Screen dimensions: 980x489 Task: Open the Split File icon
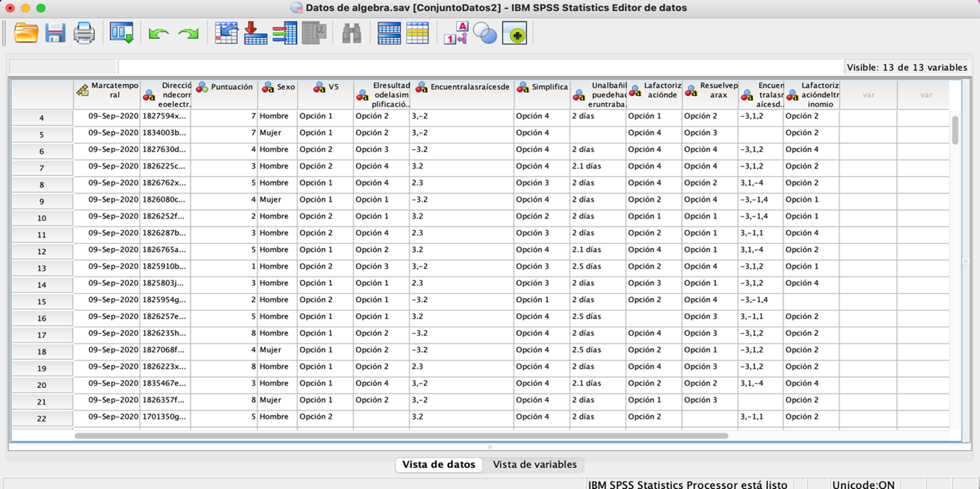tap(388, 33)
